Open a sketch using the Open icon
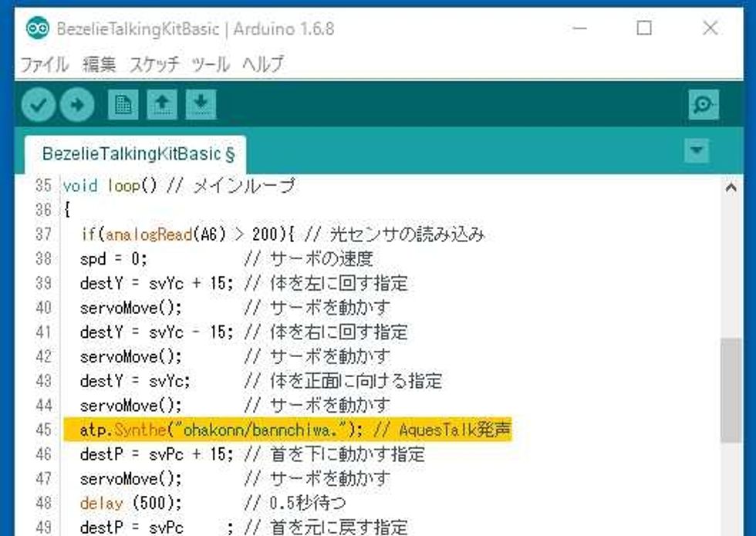Image resolution: width=756 pixels, height=536 pixels. tap(162, 105)
